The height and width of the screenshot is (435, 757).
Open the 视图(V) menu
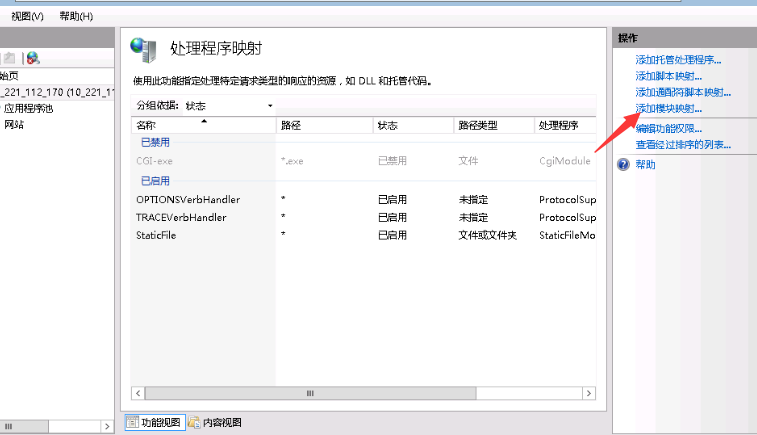click(27, 16)
